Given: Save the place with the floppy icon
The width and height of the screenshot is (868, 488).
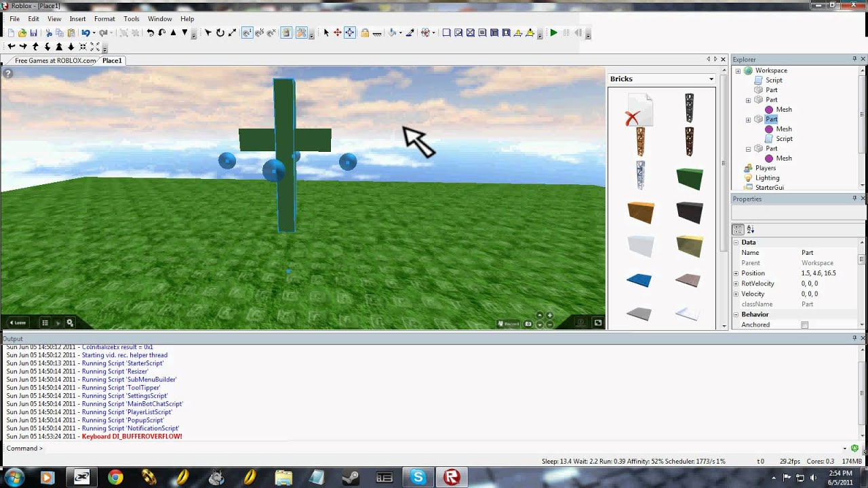Looking at the screenshot, I should point(34,33).
